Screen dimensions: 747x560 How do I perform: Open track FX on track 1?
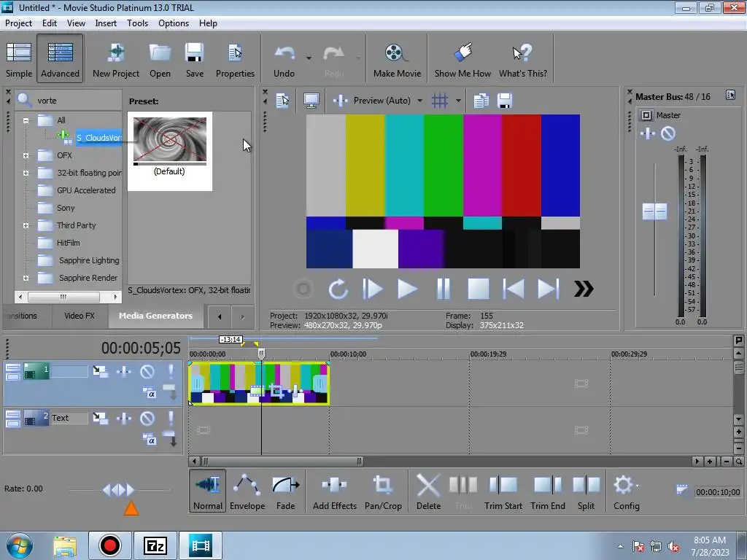pyautogui.click(x=124, y=371)
